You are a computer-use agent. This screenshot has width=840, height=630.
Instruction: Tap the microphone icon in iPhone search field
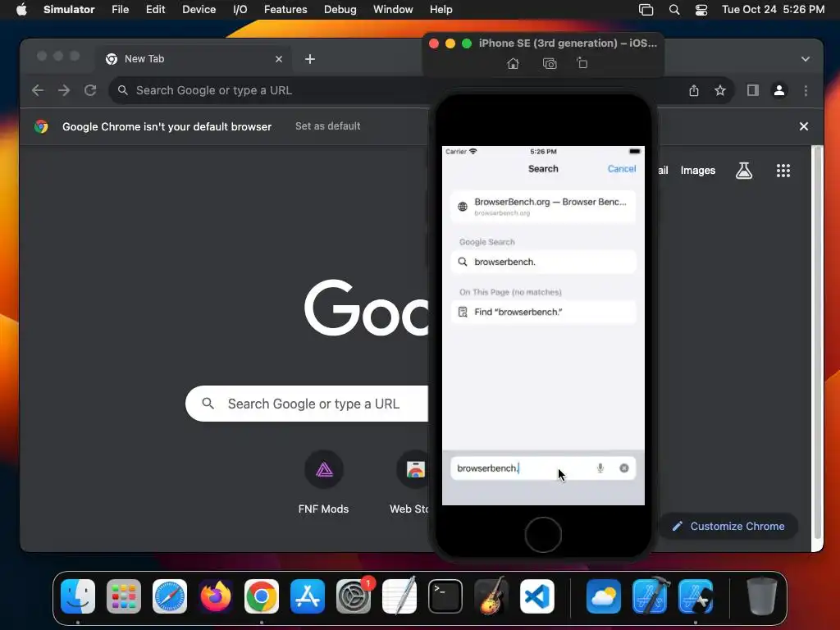tap(600, 468)
